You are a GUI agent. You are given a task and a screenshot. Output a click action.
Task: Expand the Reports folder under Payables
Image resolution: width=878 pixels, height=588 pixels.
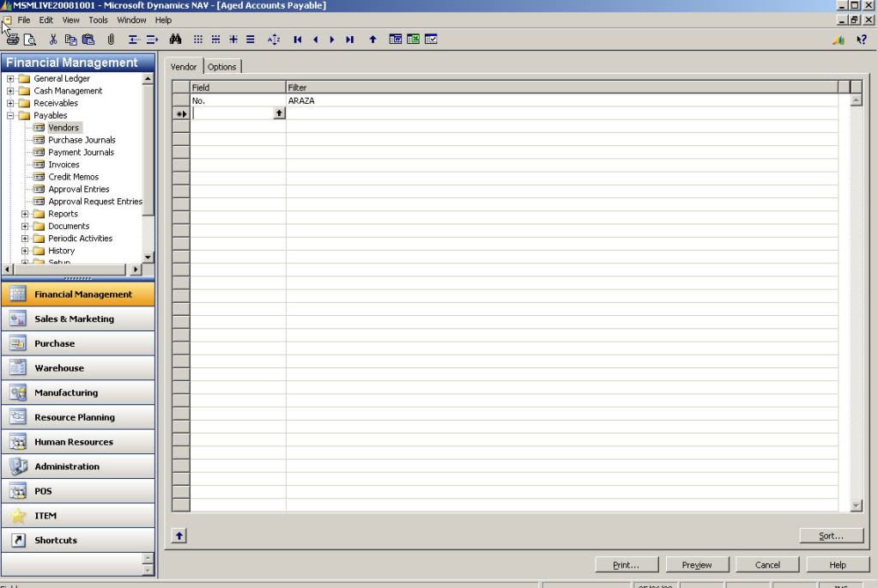tap(25, 214)
